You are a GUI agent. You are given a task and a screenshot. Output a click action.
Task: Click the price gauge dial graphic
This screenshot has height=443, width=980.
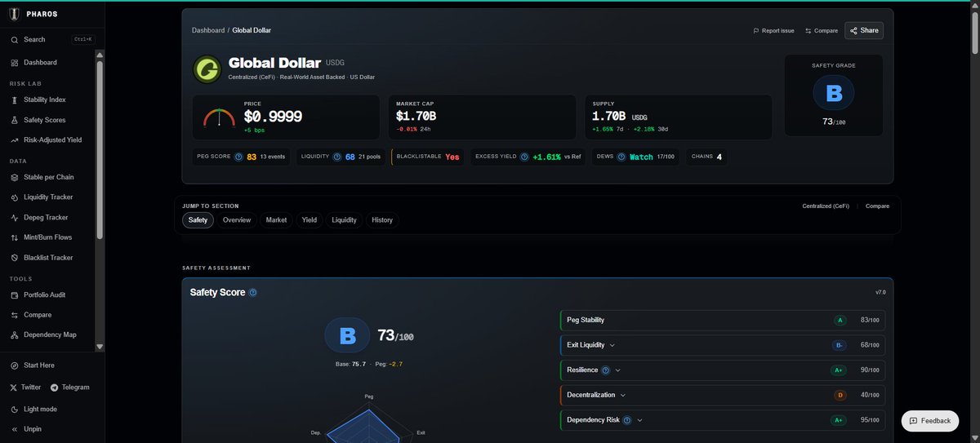[219, 117]
